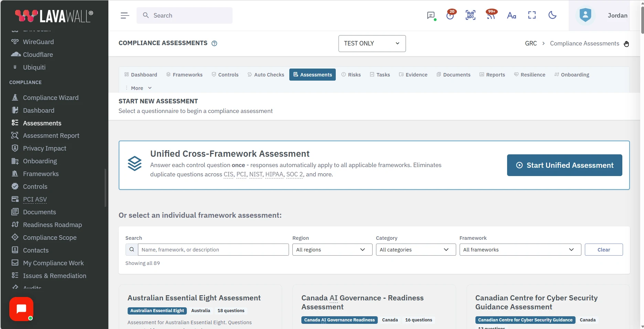Open the Onboarding tab
Screen dimensions: 644x329
point(572,75)
